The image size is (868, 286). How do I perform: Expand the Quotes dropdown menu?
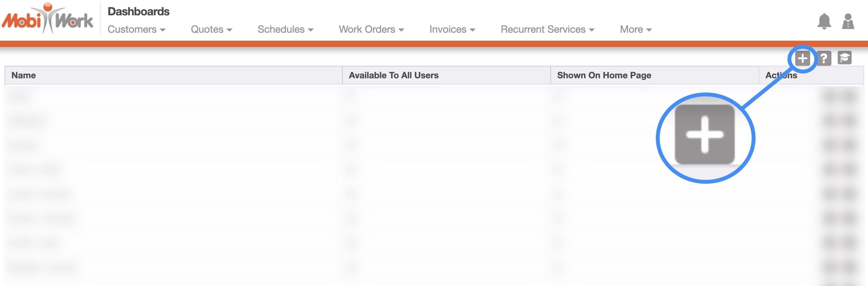tap(211, 30)
